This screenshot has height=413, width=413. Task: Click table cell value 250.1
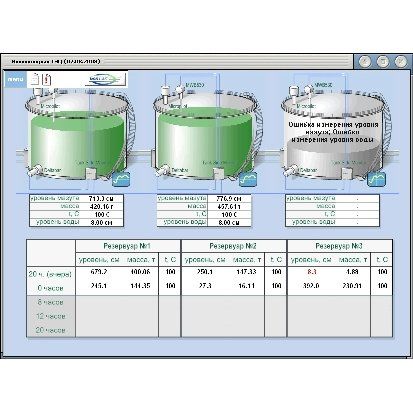(205, 272)
